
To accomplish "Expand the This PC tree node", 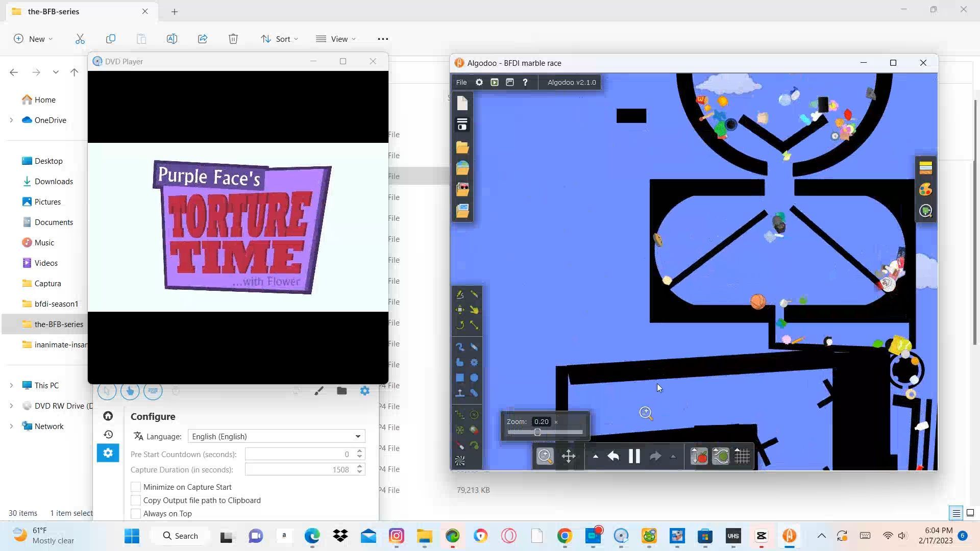I will (11, 386).
